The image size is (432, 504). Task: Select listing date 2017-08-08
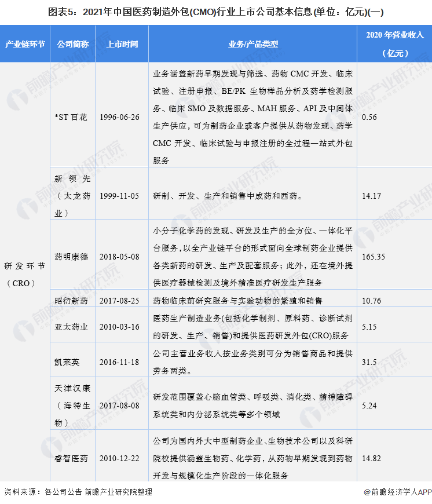click(119, 406)
